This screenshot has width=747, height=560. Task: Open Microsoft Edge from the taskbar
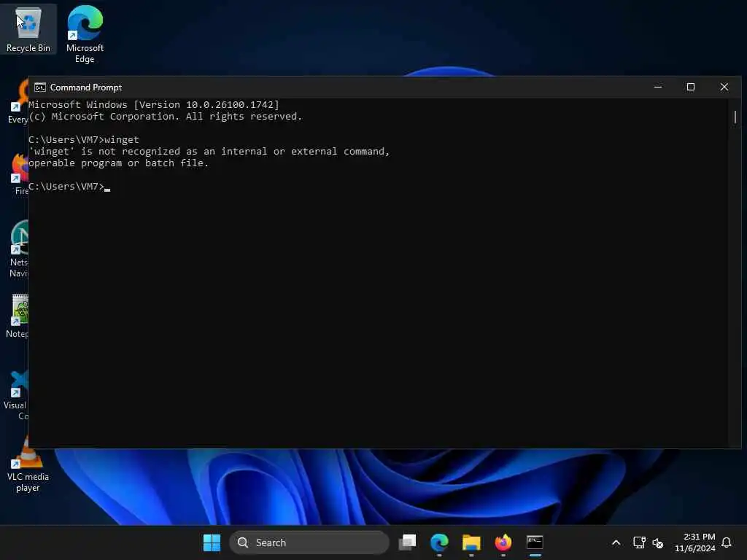coord(439,542)
